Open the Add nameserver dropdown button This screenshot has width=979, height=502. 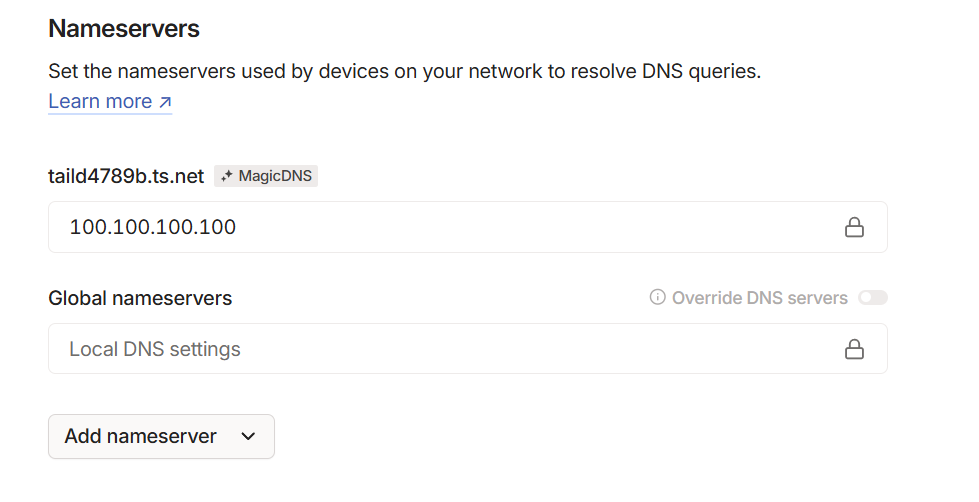click(161, 437)
